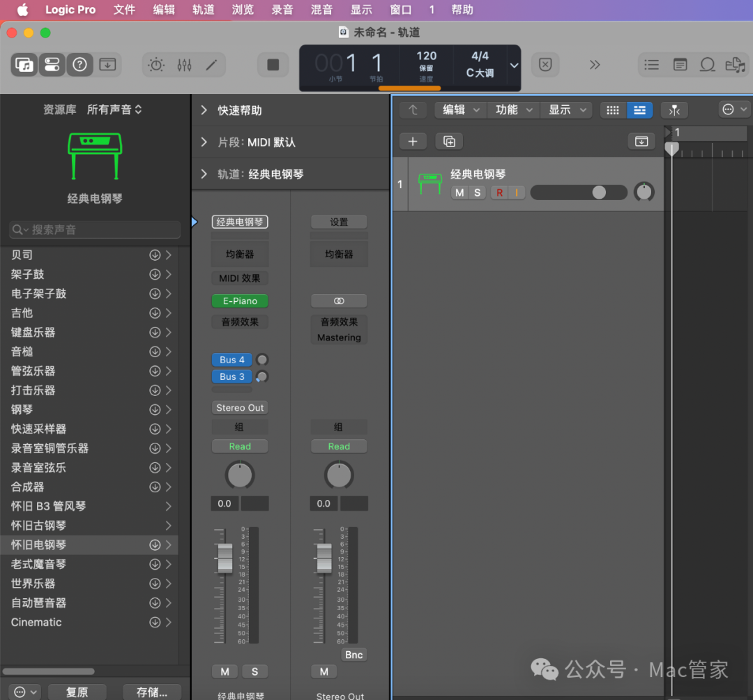Image resolution: width=753 pixels, height=700 pixels.
Task: Open the 帮助 menu
Action: click(462, 10)
